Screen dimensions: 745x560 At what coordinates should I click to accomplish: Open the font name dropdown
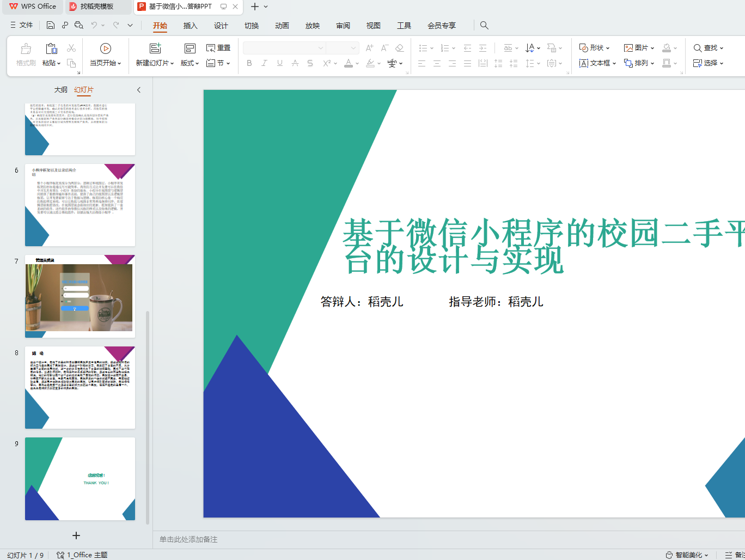(x=321, y=48)
